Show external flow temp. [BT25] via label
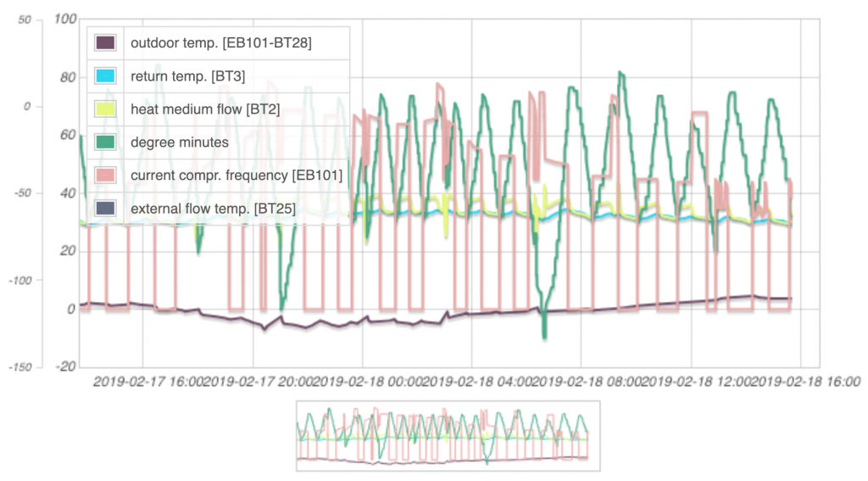This screenshot has height=481, width=868. click(213, 208)
